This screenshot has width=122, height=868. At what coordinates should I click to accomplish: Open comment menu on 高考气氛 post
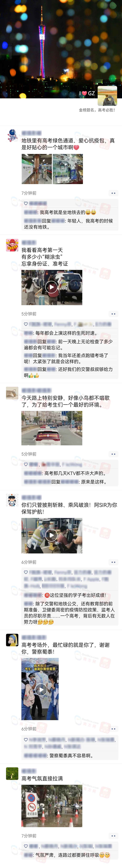(x=113, y=836)
